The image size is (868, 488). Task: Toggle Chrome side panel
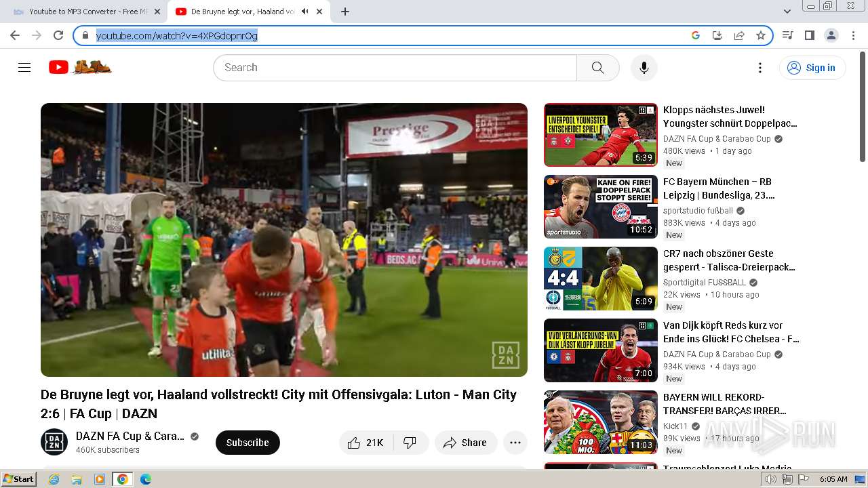pyautogui.click(x=809, y=35)
